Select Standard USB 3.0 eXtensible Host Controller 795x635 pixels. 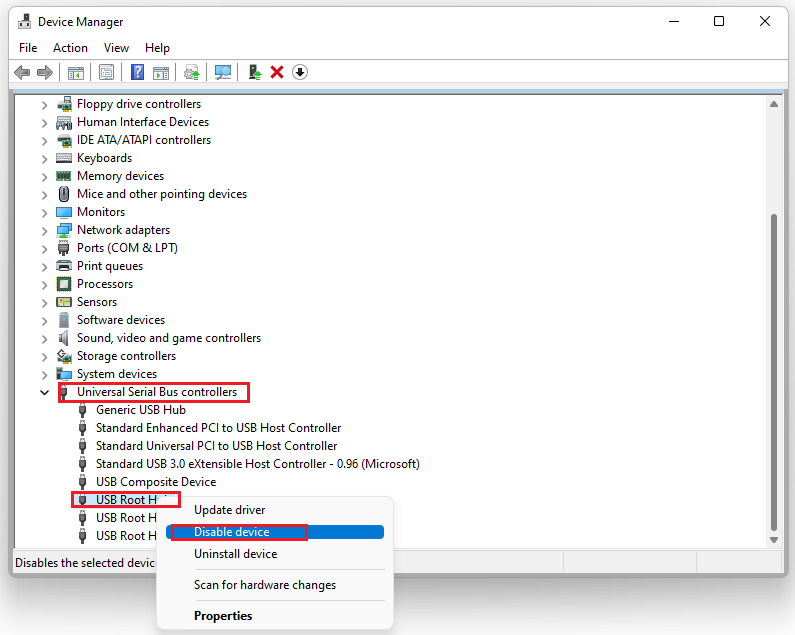coord(258,464)
